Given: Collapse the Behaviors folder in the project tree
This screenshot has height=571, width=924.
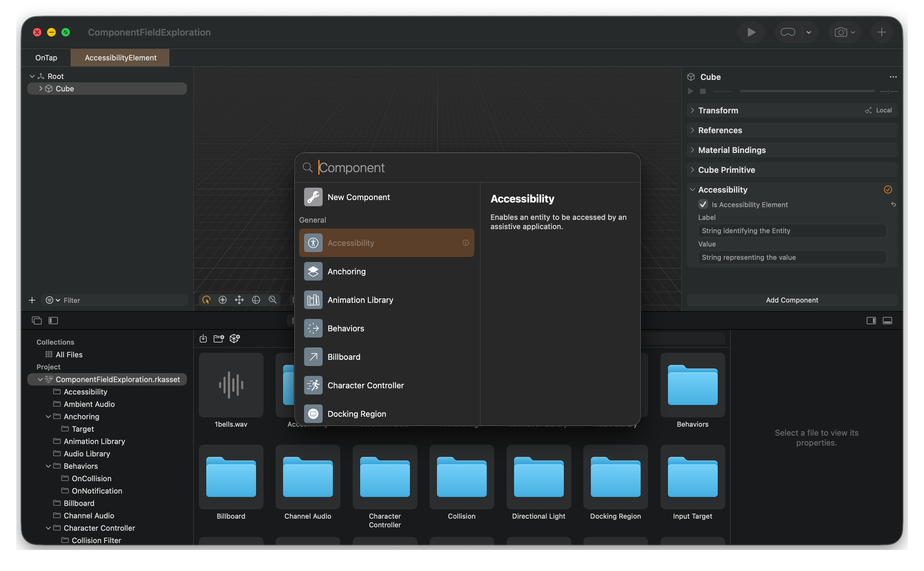Looking at the screenshot, I should click(49, 466).
